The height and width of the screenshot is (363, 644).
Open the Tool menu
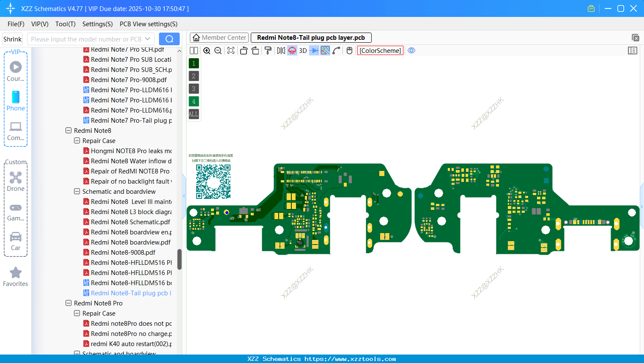[x=65, y=24]
